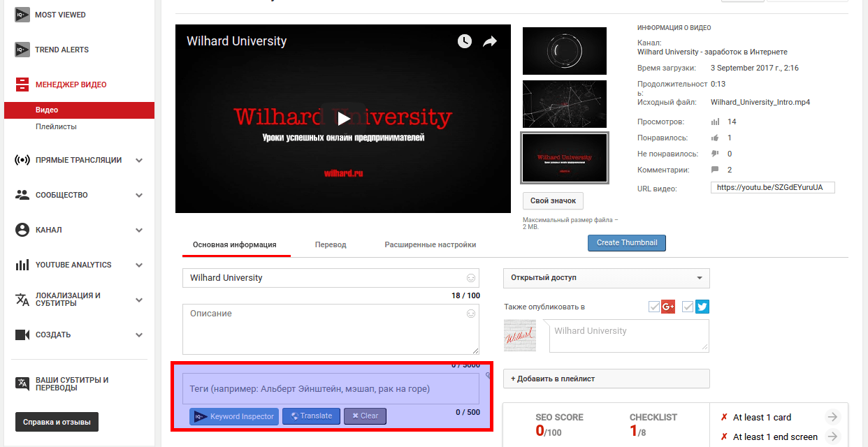
Task: Select the first video thumbnail option
Action: [565, 50]
